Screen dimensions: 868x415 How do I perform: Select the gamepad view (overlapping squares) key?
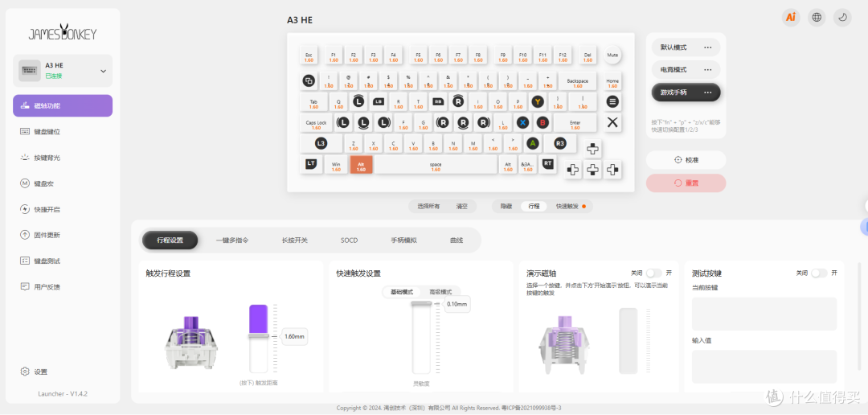(x=309, y=81)
